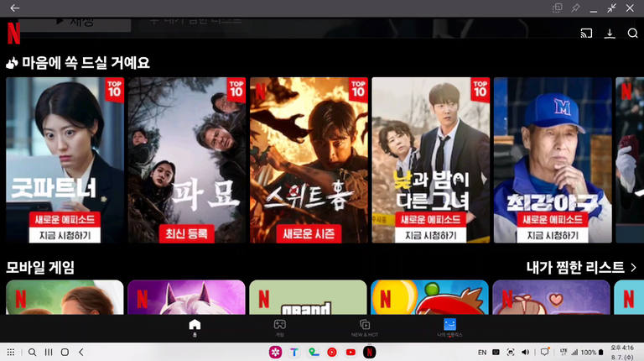This screenshot has width=644, height=361.
Task: Click the Netflix icon in the taskbar
Action: coord(369,353)
